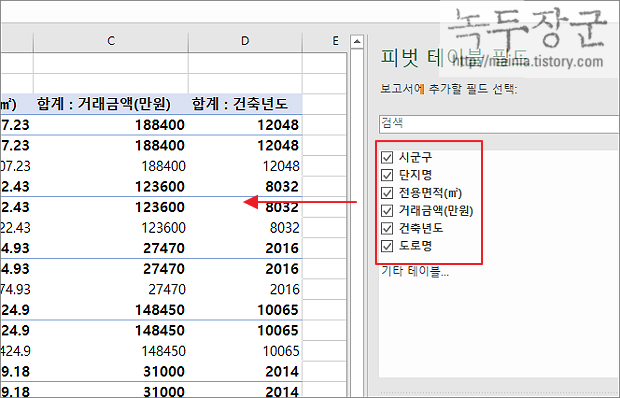This screenshot has width=620, height=398.
Task: Disable the 건축년도 field checkbox
Action: coord(387,228)
